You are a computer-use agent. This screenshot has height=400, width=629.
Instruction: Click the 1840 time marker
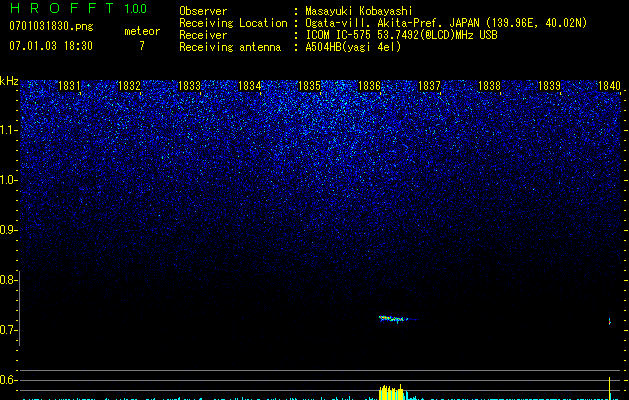coord(609,86)
